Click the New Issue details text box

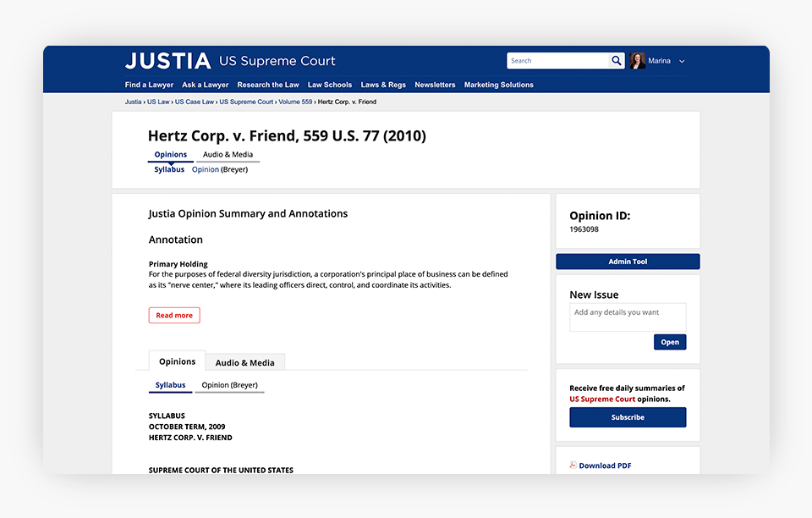click(628, 317)
